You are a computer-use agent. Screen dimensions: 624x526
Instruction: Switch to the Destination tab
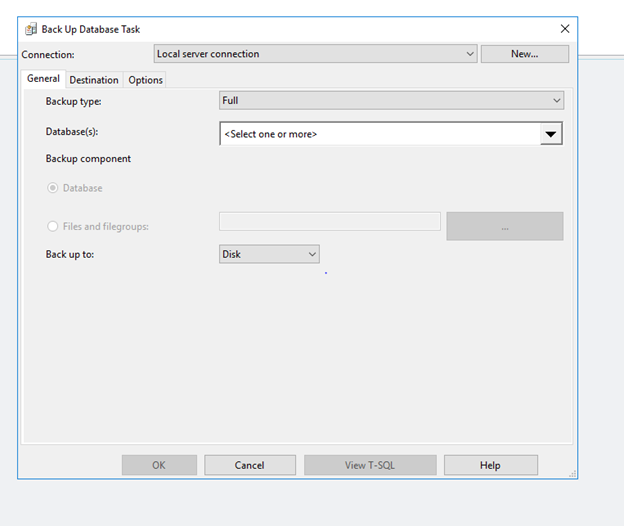(94, 80)
